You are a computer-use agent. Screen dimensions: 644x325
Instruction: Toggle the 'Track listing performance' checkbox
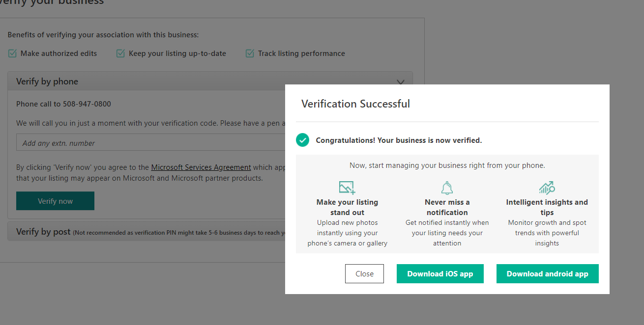250,54
